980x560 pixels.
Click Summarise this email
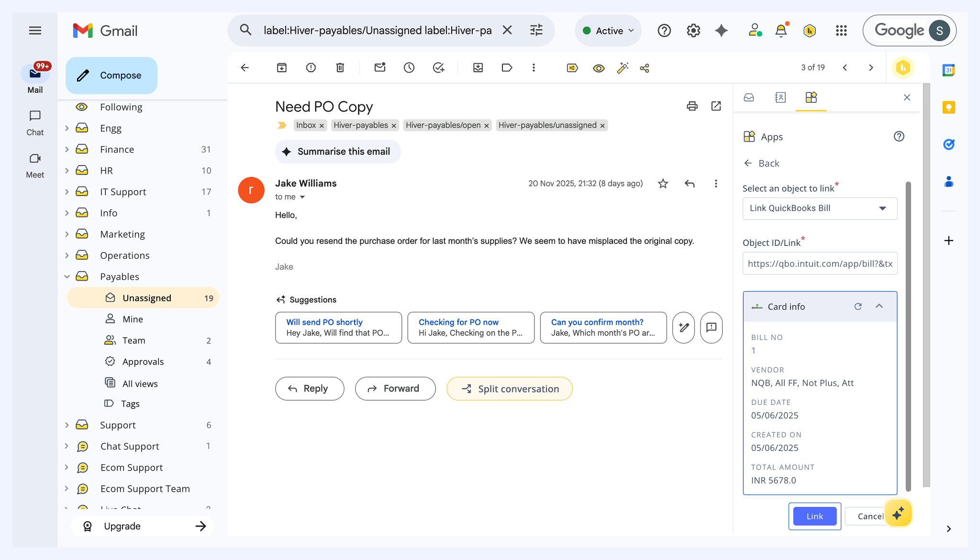coord(338,152)
